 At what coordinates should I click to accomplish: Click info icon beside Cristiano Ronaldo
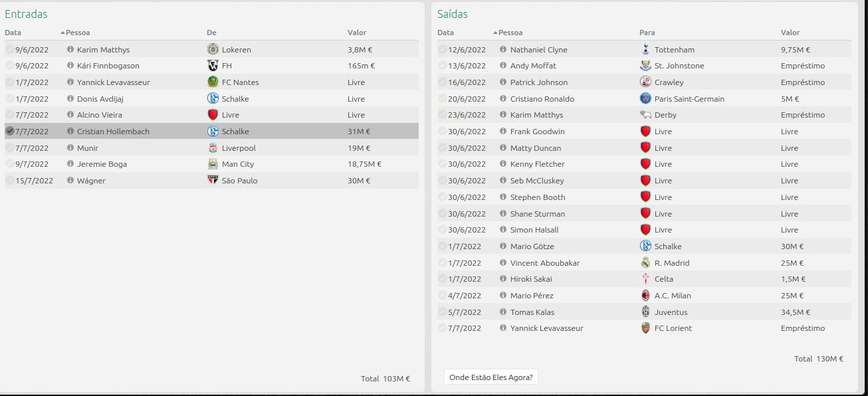point(503,99)
